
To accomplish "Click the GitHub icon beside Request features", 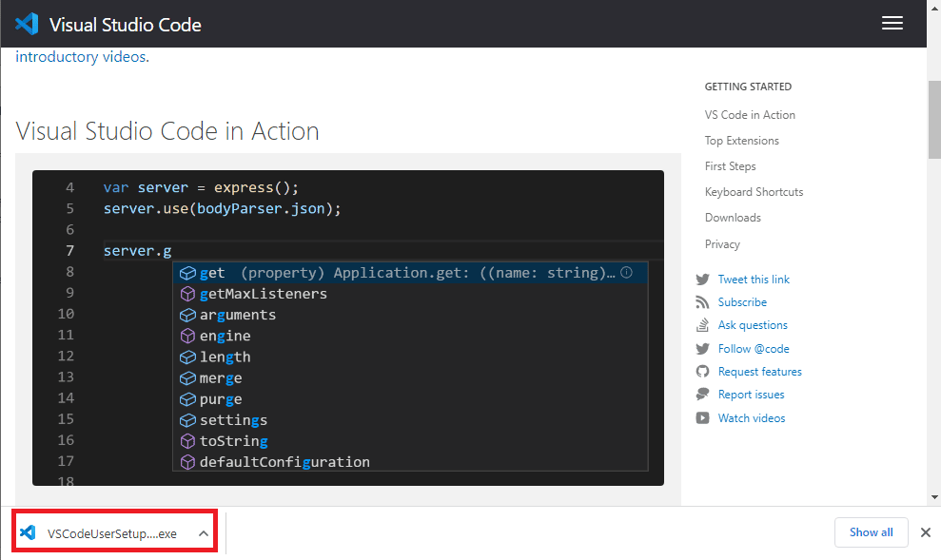I will coord(702,372).
